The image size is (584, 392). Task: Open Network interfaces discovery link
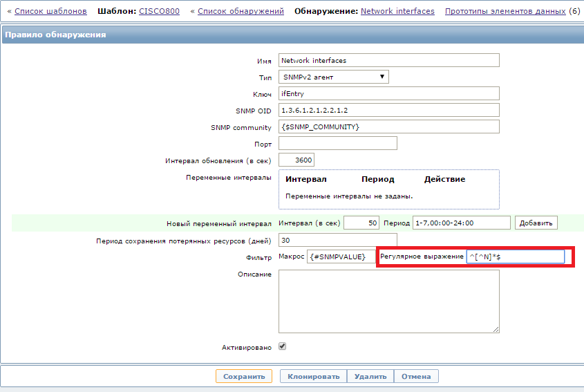click(x=397, y=11)
